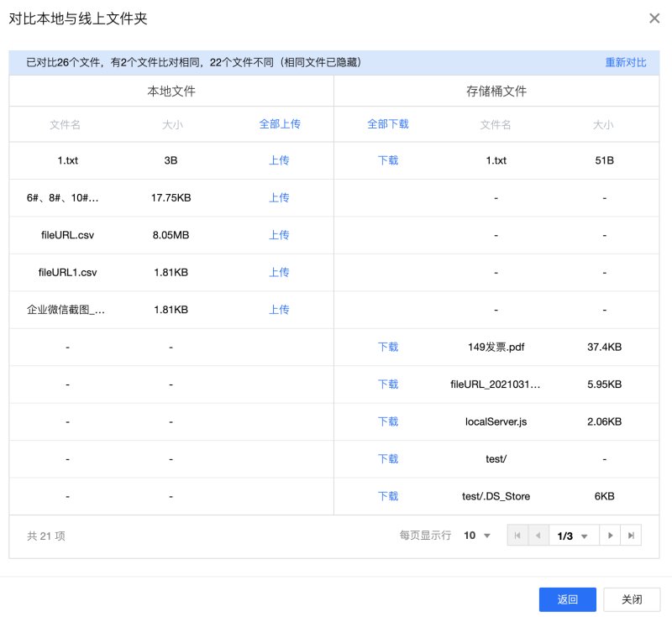672x617 pixels.
Task: Go to the previous page arrow
Action: [538, 536]
